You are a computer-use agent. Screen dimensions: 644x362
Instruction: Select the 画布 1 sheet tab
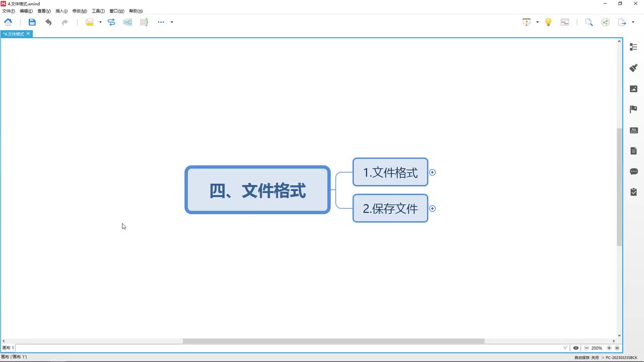[9, 348]
